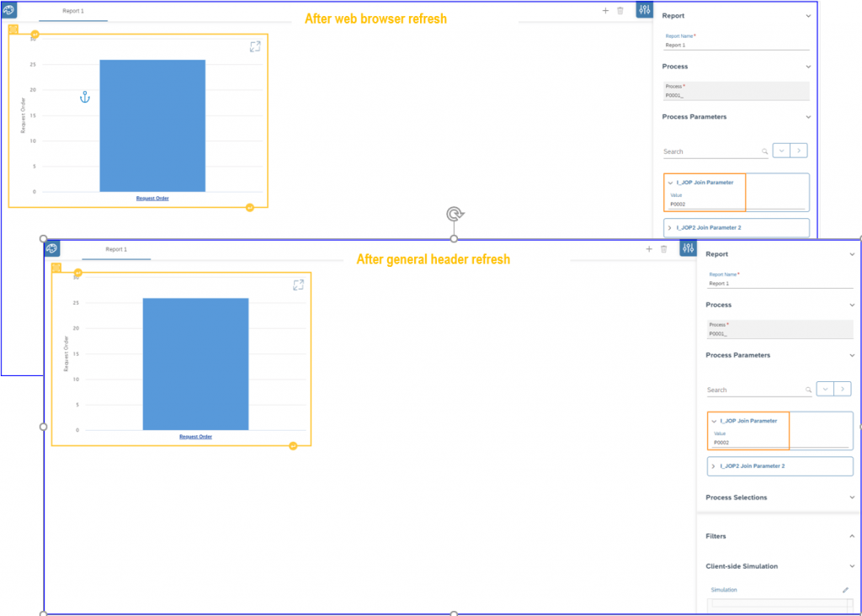This screenshot has height=616, width=862.
Task: Add a report with plus icon, bottom screenshot
Action: coord(649,249)
